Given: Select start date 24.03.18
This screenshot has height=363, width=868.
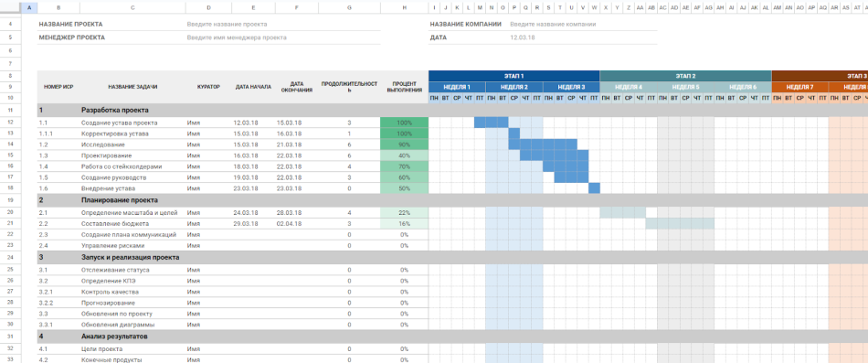Looking at the screenshot, I should coord(245,213).
